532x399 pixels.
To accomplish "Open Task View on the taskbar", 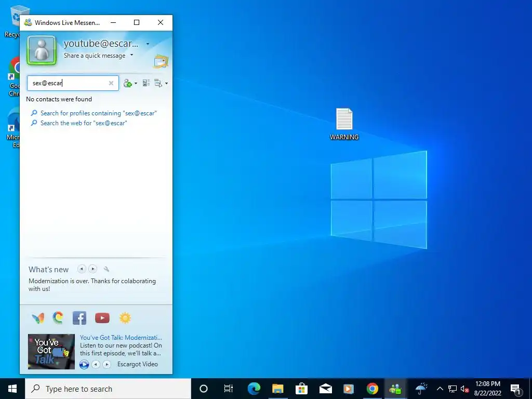I will tap(229, 389).
